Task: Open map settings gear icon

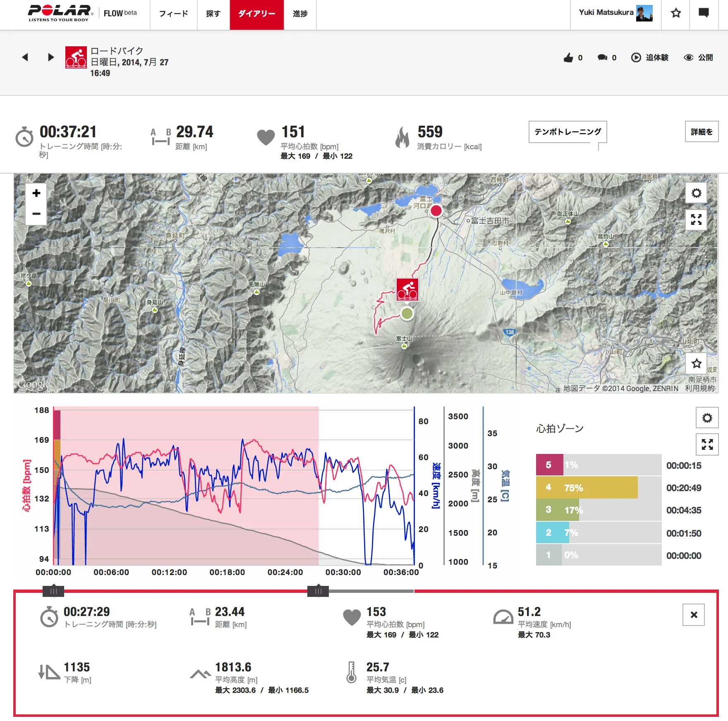Action: (696, 193)
